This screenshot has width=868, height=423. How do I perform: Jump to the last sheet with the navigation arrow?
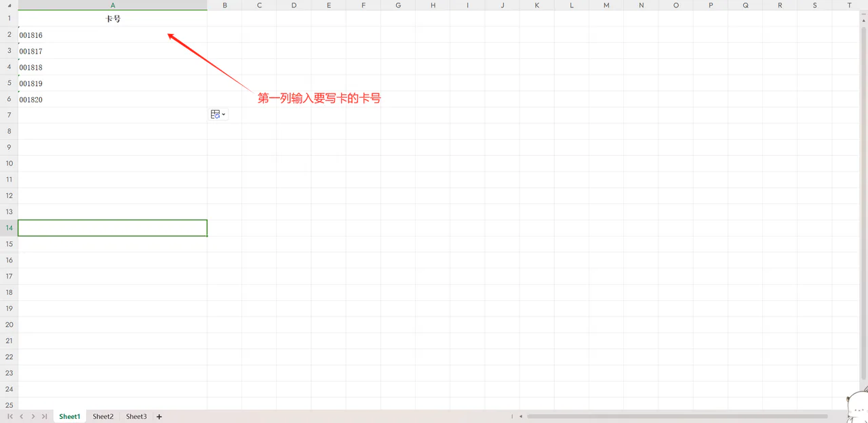coord(44,416)
